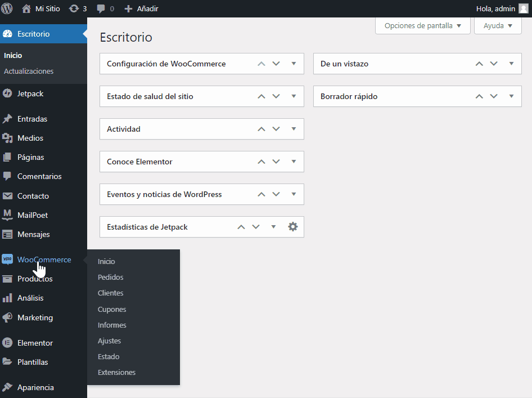Expand the Conoce Elementor panel
This screenshot has width=532, height=398.
coord(294,162)
